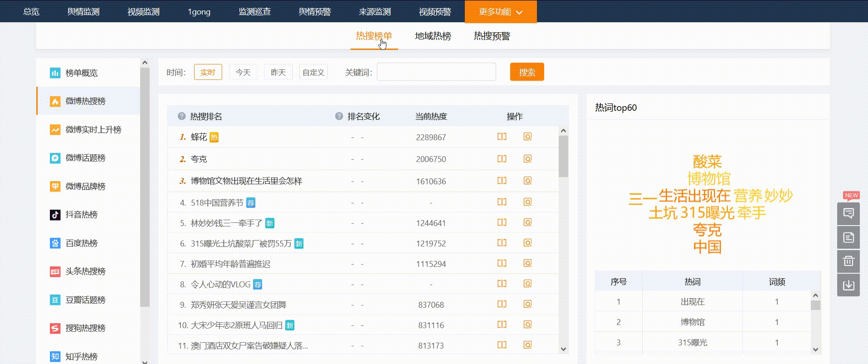Click 出现在 in hot words table
The image size is (868, 364).
pyautogui.click(x=692, y=302)
